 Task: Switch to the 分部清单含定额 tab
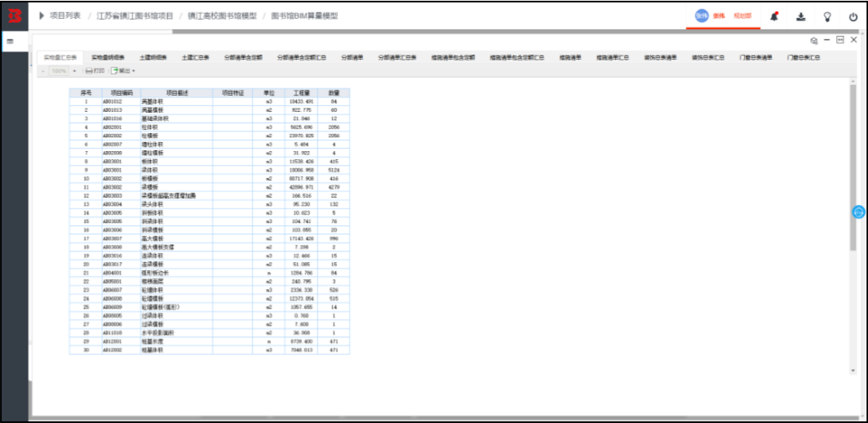[243, 57]
